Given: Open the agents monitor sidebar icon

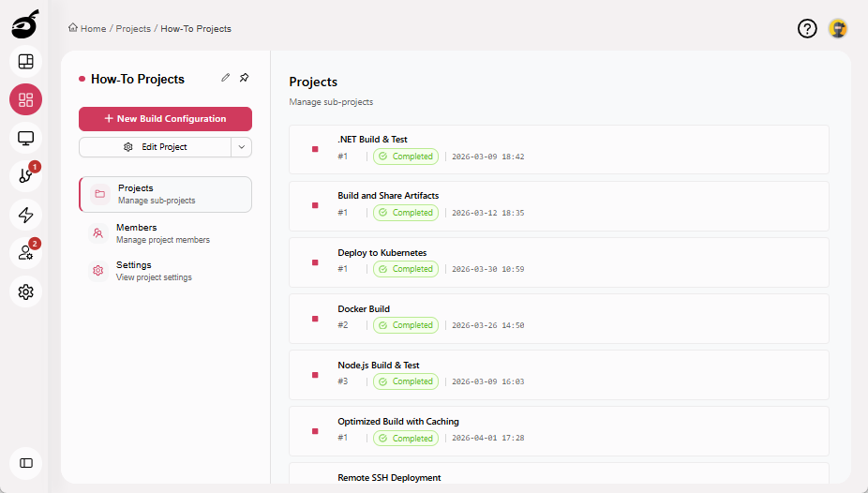Looking at the screenshot, I should [x=25, y=138].
